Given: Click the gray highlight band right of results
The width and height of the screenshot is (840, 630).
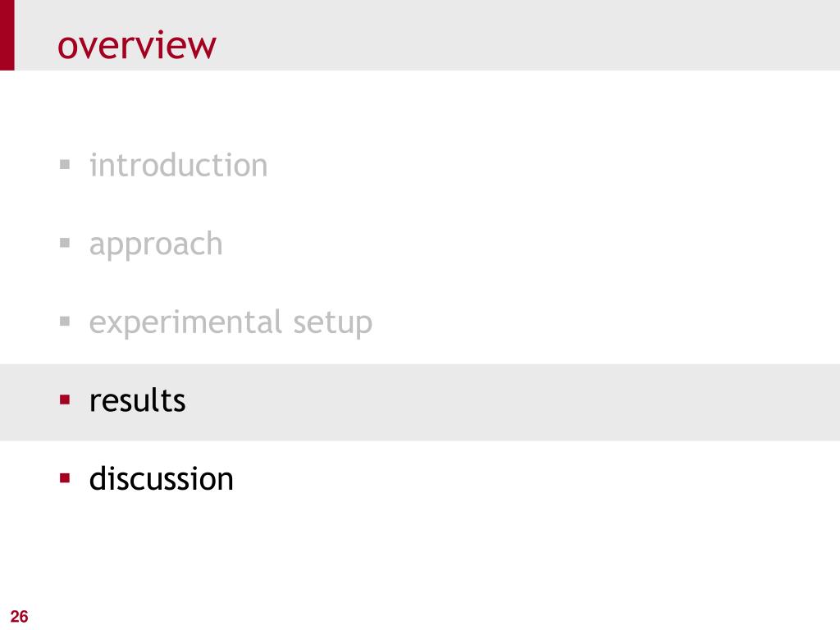Looking at the screenshot, I should [x=509, y=402].
